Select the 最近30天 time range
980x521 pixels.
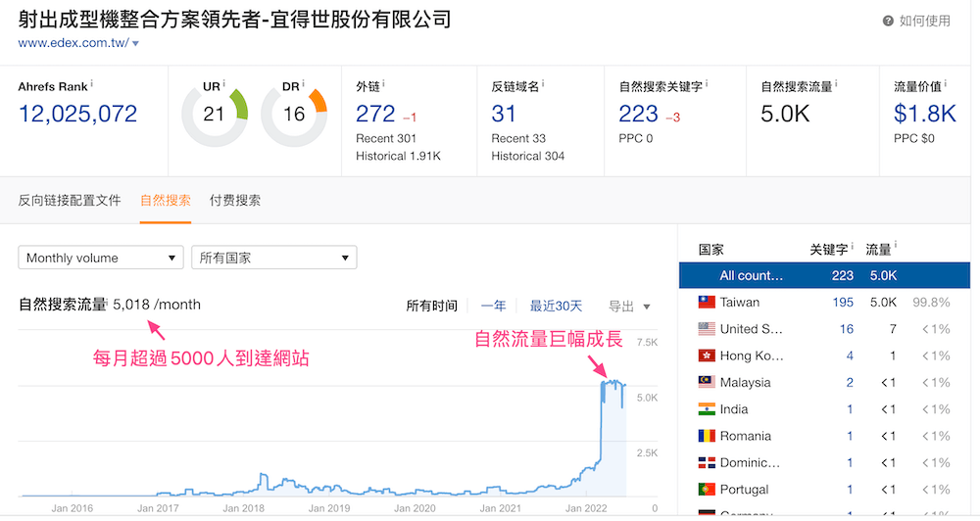pos(556,306)
